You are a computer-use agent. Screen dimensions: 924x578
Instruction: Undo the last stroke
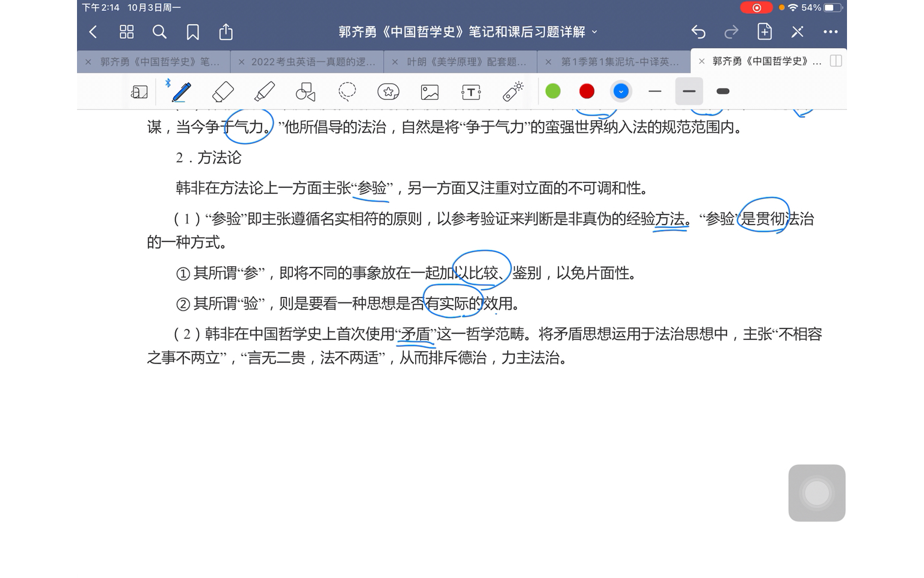[x=698, y=32]
